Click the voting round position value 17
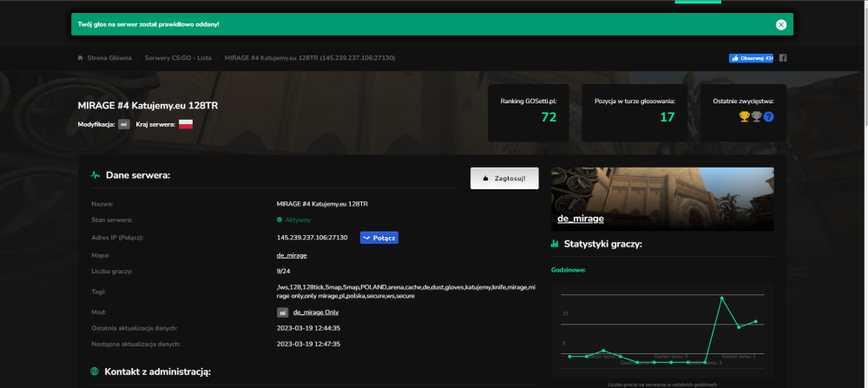Screen dimensions: 868x388 pos(667,117)
